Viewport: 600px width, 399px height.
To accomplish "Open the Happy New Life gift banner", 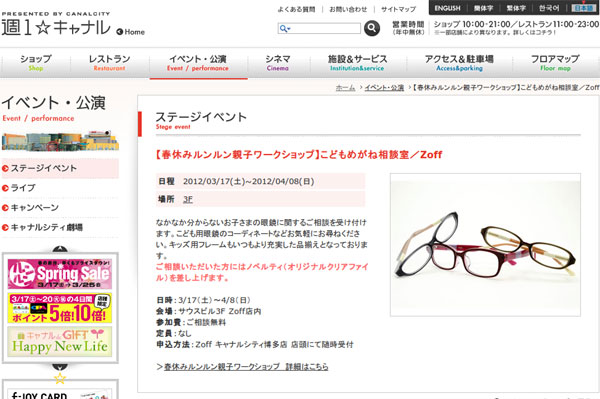I will point(60,342).
